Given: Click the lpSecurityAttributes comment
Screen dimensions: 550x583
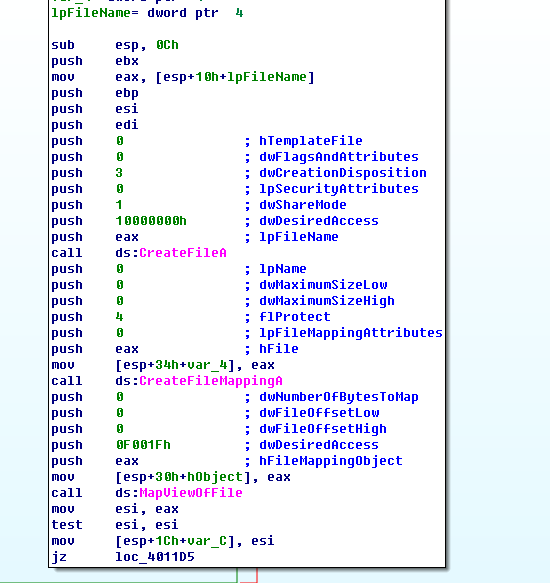Looking at the screenshot, I should [x=339, y=189].
